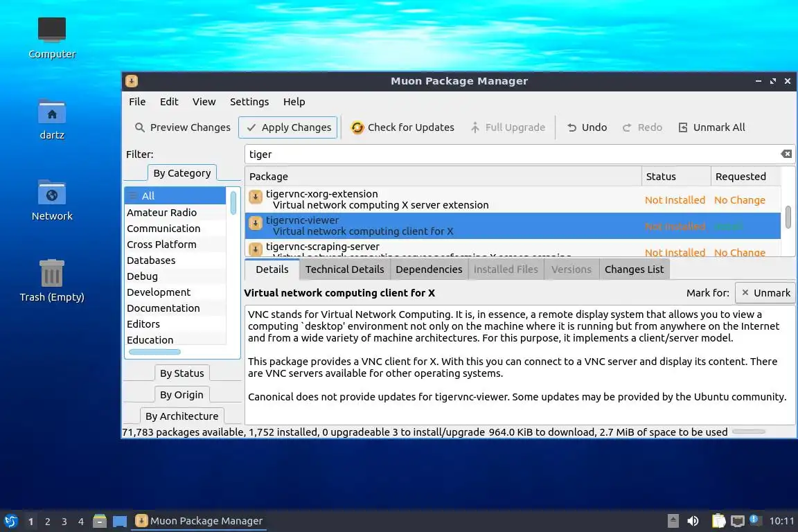Click the Package column header
Image resolution: width=798 pixels, height=532 pixels.
pyautogui.click(x=443, y=177)
